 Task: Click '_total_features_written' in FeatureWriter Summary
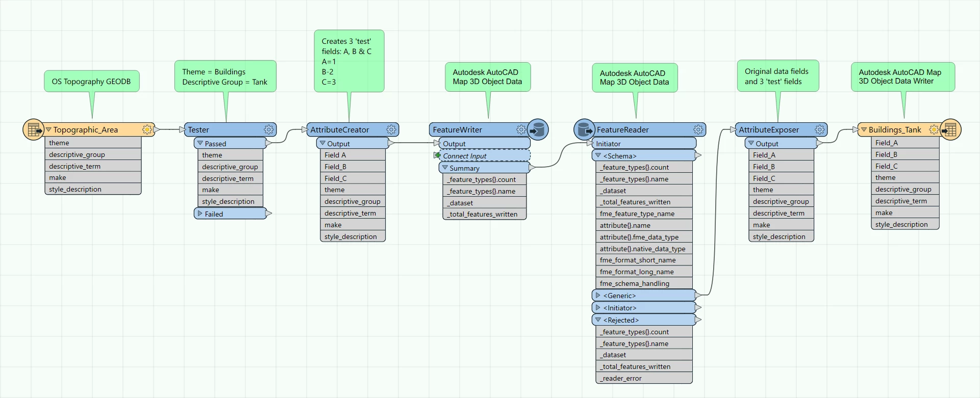(x=484, y=214)
